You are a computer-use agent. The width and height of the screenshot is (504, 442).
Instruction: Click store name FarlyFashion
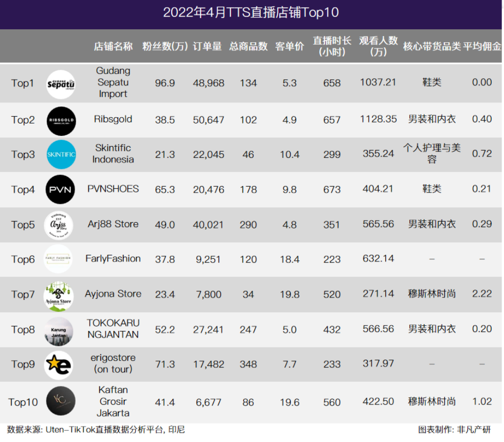point(113,259)
